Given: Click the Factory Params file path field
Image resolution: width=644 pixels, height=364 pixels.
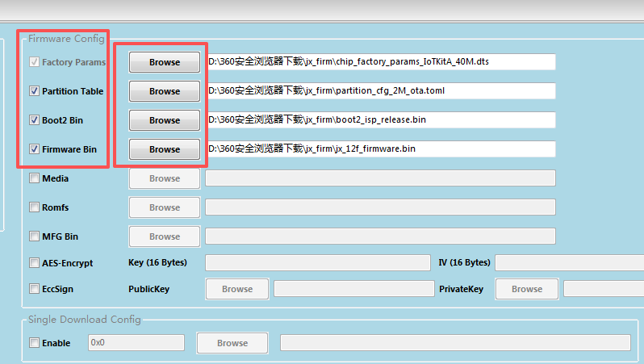Looking at the screenshot, I should [x=381, y=62].
